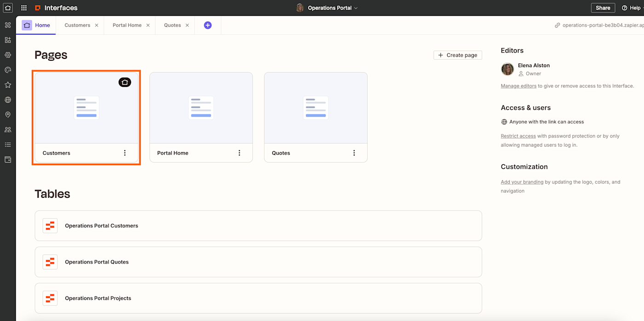Open the Customers page thumbnail
The image size is (644, 321).
[x=86, y=108]
